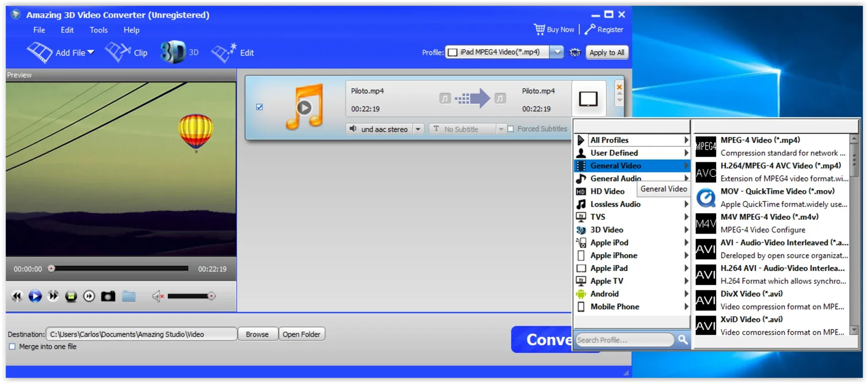Click the profile settings gear icon
This screenshot has height=383, width=868.
pos(575,52)
